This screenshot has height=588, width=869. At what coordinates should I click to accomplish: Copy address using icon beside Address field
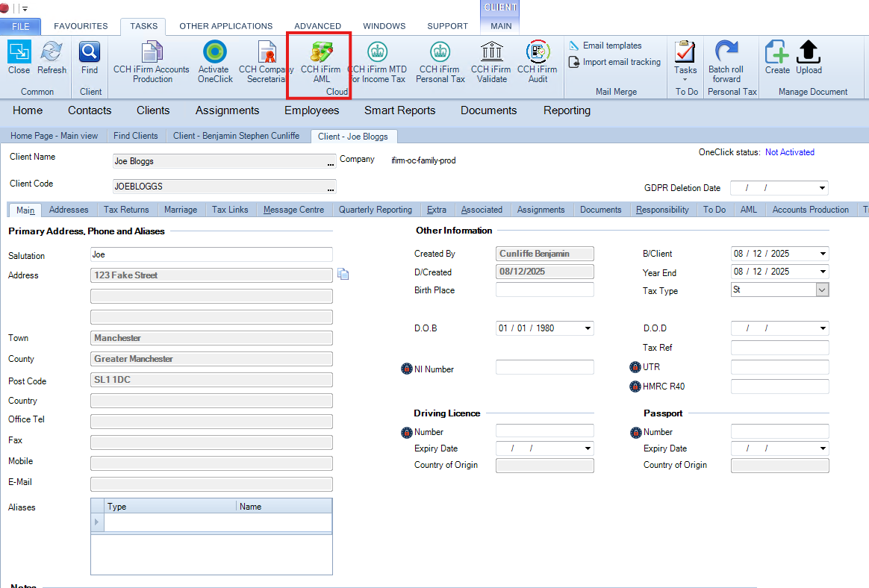pos(343,275)
